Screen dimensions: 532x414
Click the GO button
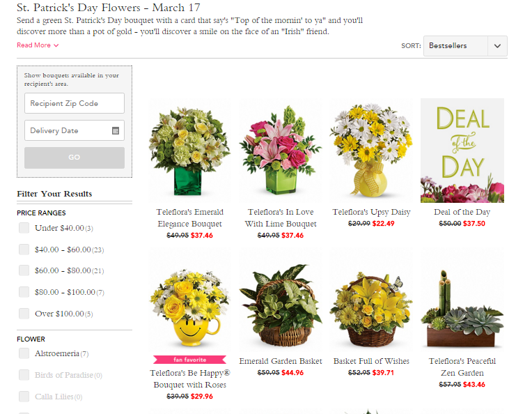pyautogui.click(x=75, y=158)
